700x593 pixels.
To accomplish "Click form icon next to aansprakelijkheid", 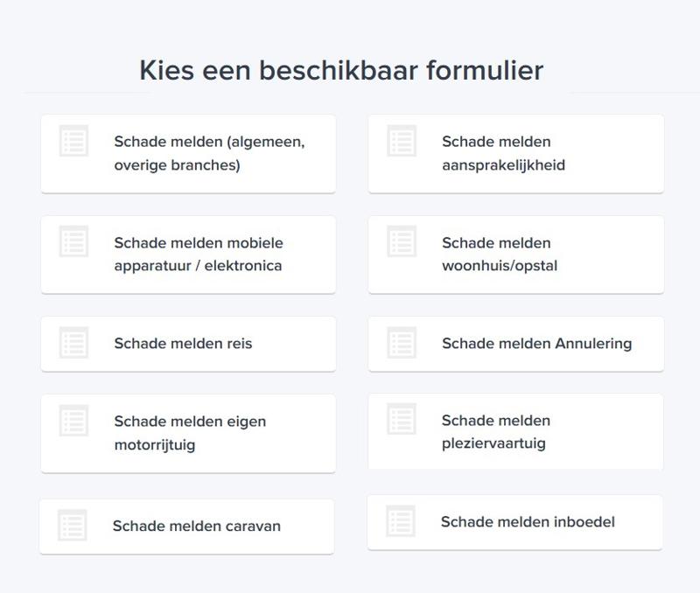I will click(x=402, y=141).
